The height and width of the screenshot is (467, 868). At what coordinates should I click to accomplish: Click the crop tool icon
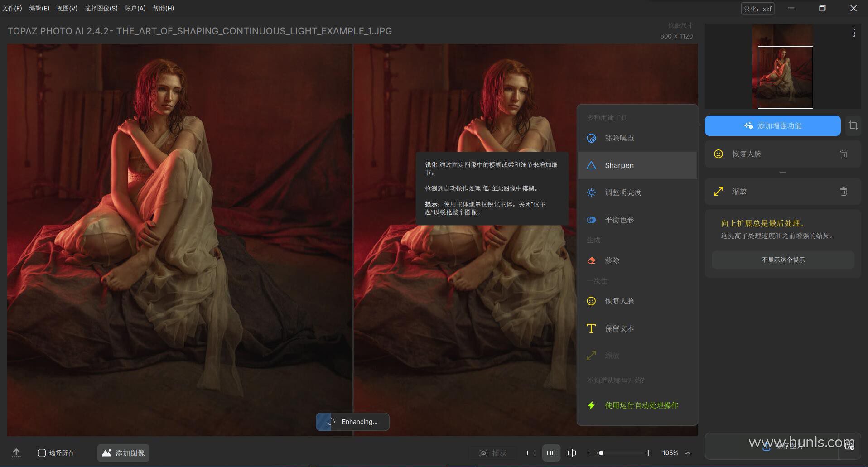[853, 125]
